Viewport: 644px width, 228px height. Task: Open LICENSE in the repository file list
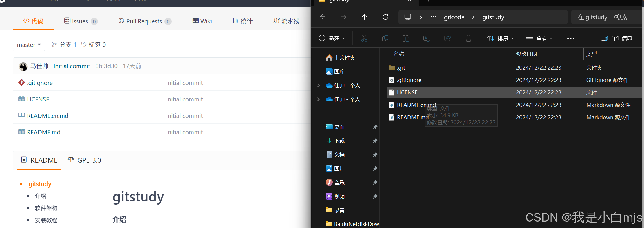tap(38, 99)
